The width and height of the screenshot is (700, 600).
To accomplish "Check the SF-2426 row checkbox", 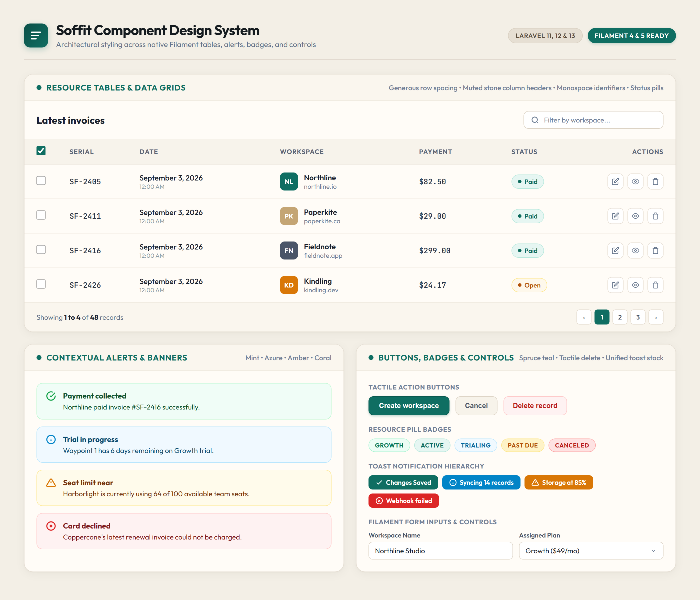I will tap(41, 284).
